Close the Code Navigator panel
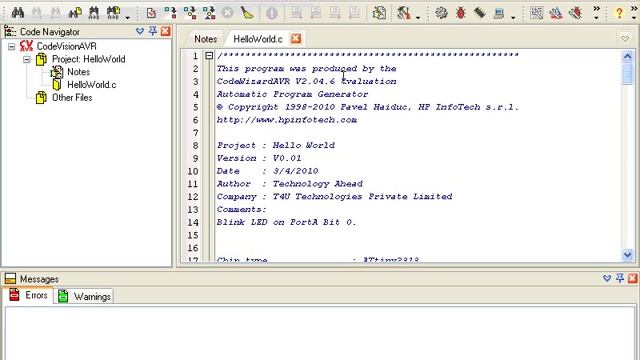The height and width of the screenshot is (360, 640). click(x=165, y=31)
